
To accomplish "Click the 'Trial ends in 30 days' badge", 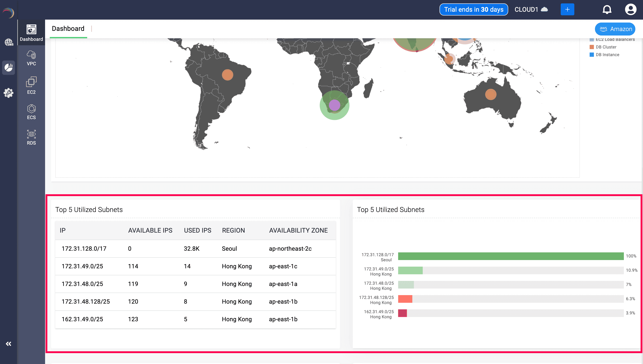I will 474,10.
